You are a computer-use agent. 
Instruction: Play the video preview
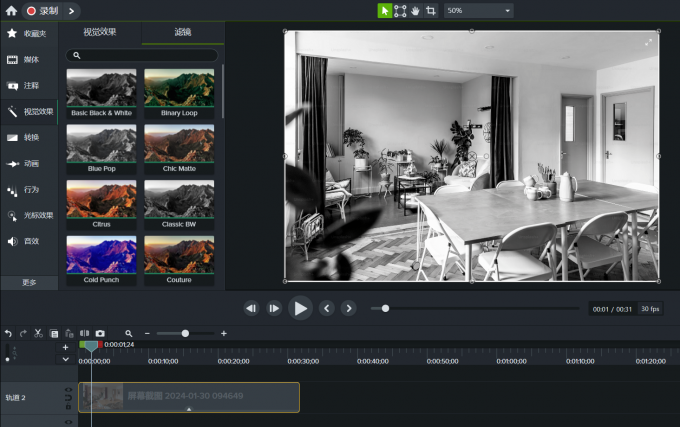pyautogui.click(x=301, y=308)
